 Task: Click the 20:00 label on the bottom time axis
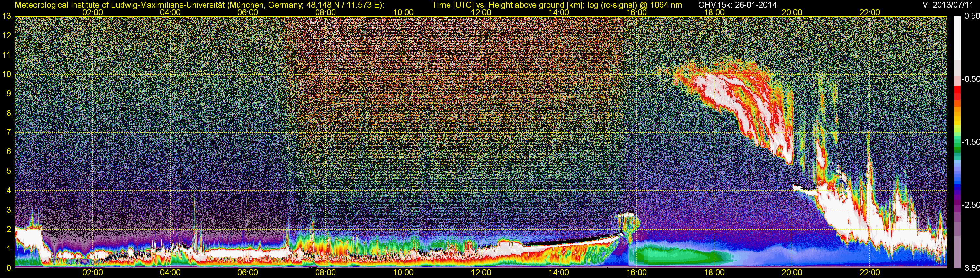click(792, 273)
